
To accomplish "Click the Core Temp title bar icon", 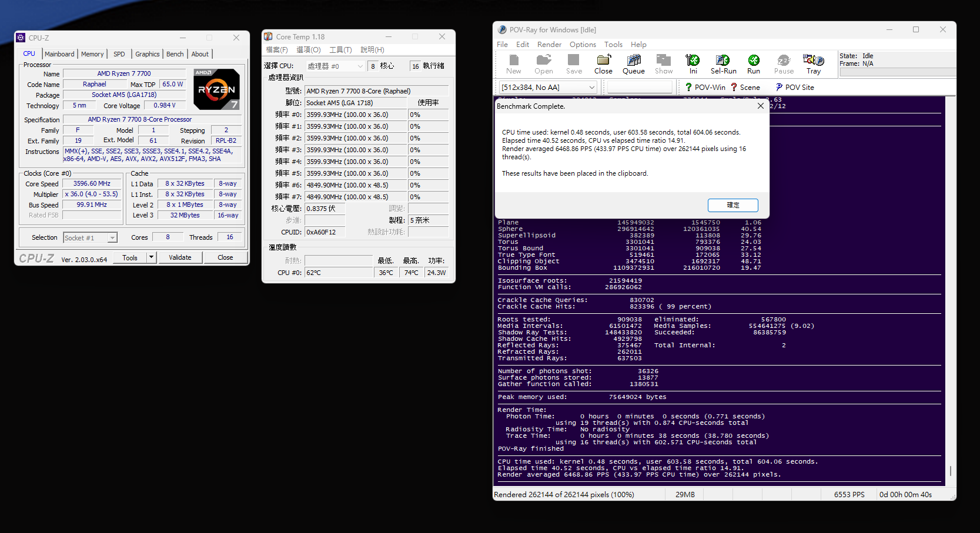I will click(268, 36).
